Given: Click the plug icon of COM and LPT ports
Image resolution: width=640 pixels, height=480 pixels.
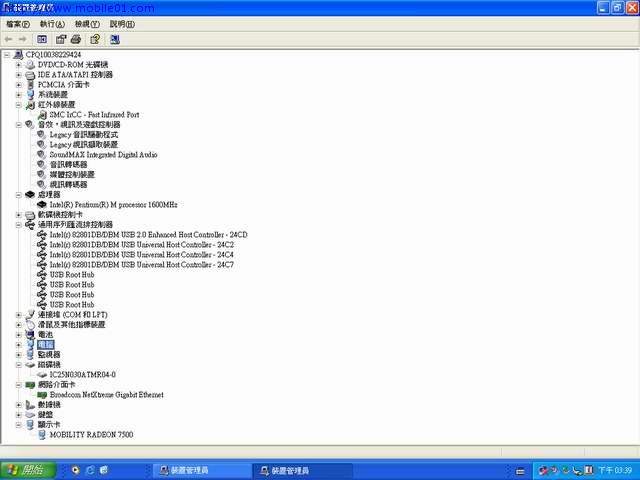Looking at the screenshot, I should pyautogui.click(x=30, y=314).
